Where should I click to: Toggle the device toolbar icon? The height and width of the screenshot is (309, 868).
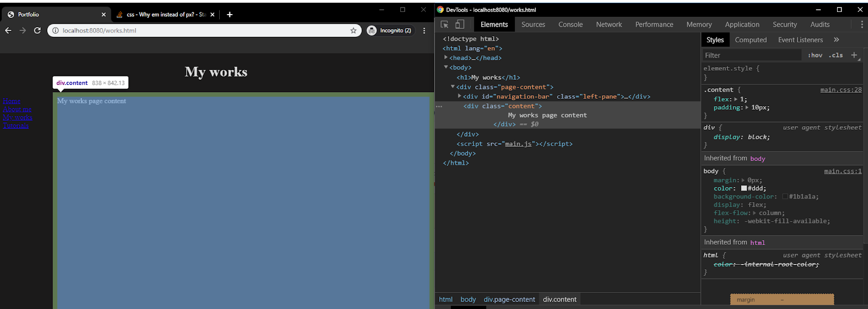pyautogui.click(x=459, y=24)
